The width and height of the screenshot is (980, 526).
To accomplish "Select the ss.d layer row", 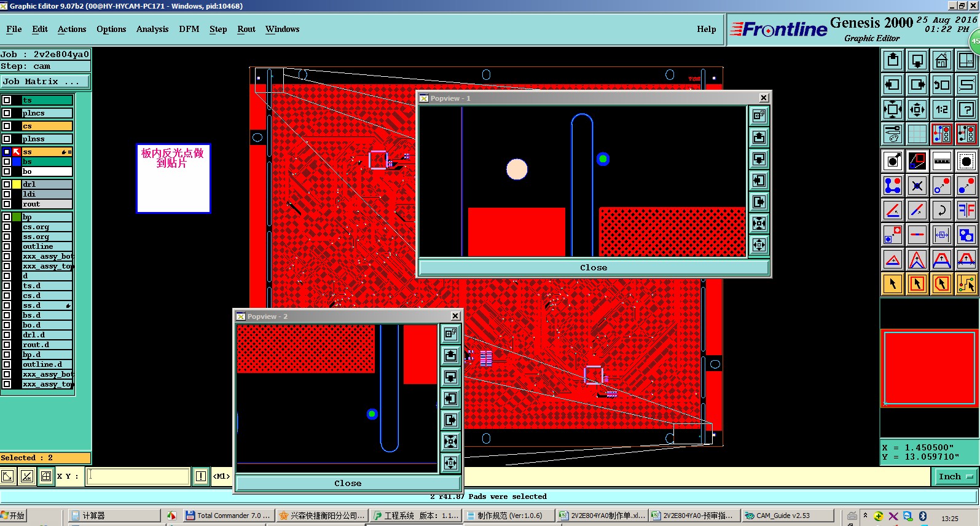I will pyautogui.click(x=47, y=305).
